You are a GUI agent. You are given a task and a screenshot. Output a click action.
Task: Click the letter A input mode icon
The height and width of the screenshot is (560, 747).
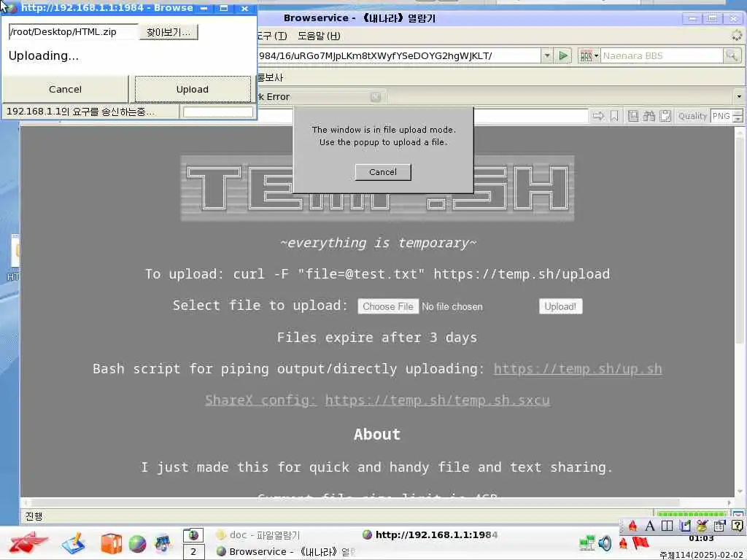[x=650, y=526]
